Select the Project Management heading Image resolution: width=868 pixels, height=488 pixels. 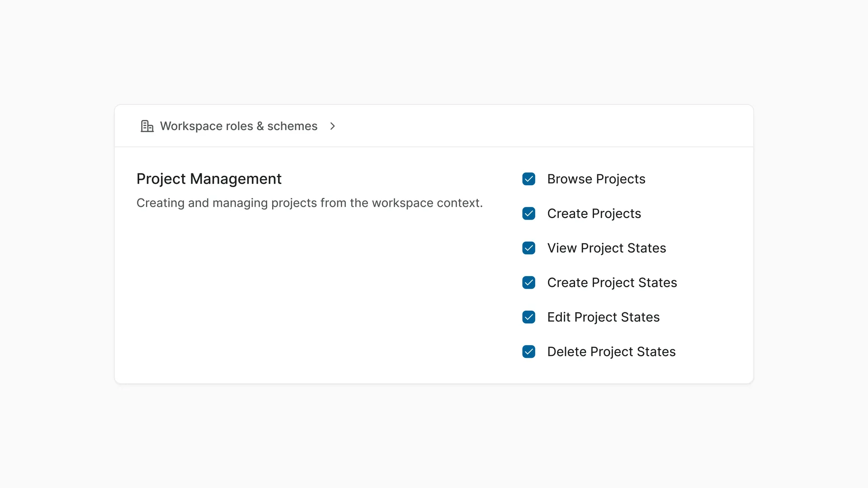(209, 179)
